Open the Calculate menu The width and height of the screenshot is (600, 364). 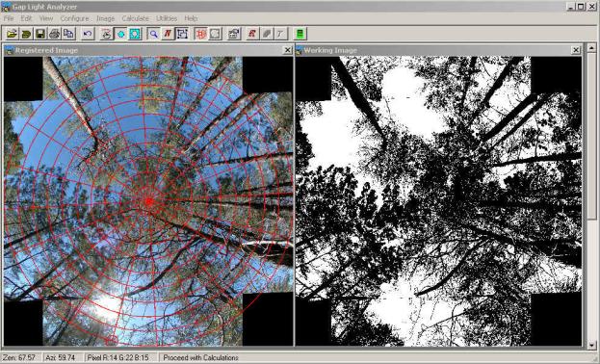135,18
